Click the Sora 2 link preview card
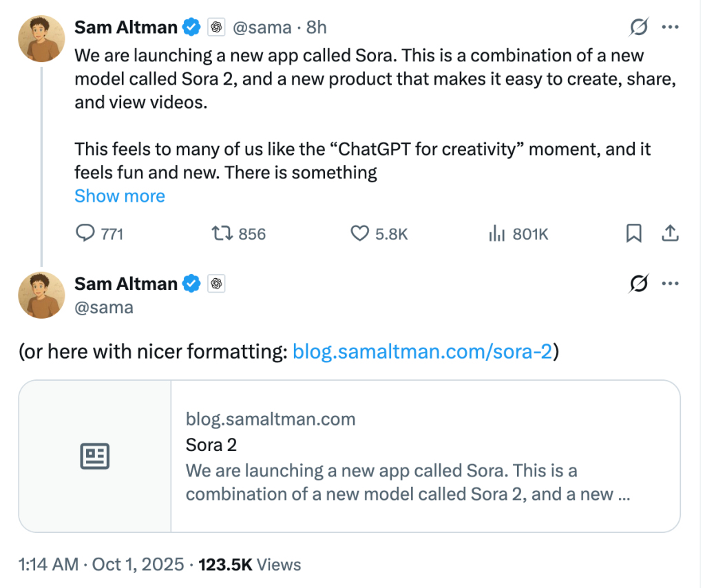The height and width of the screenshot is (588, 705). pyautogui.click(x=425, y=456)
